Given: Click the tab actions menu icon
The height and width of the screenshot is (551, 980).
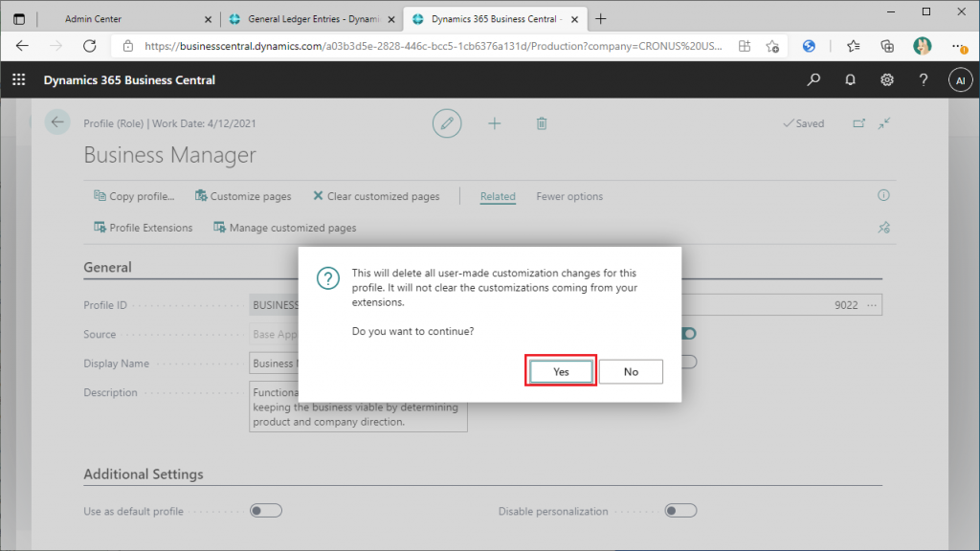Looking at the screenshot, I should click(x=19, y=19).
